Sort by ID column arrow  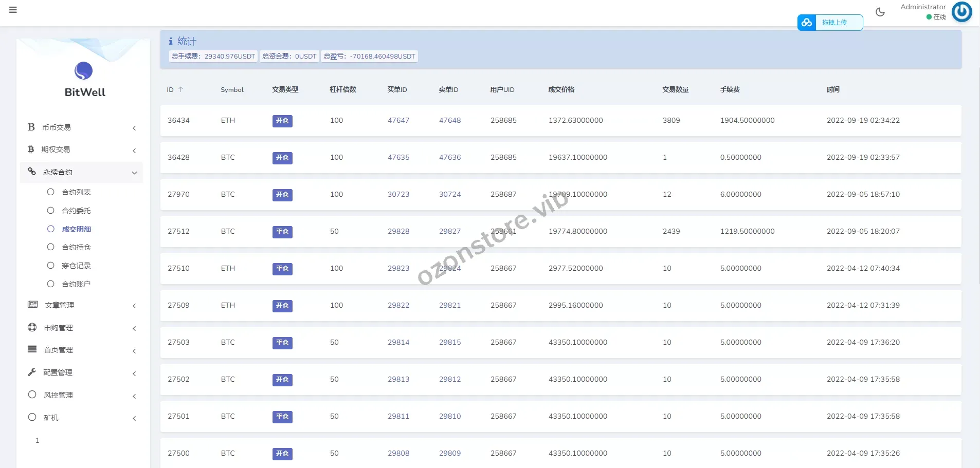coord(180,89)
